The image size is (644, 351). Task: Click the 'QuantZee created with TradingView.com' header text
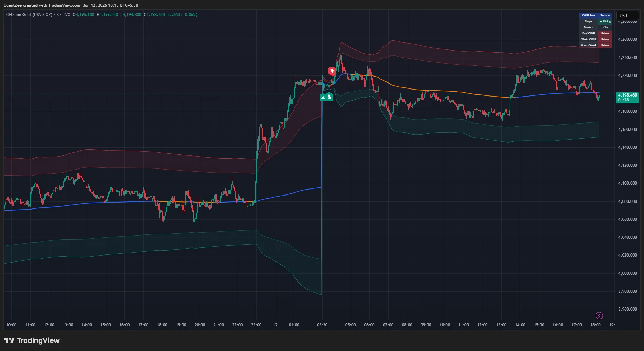(x=42, y=5)
